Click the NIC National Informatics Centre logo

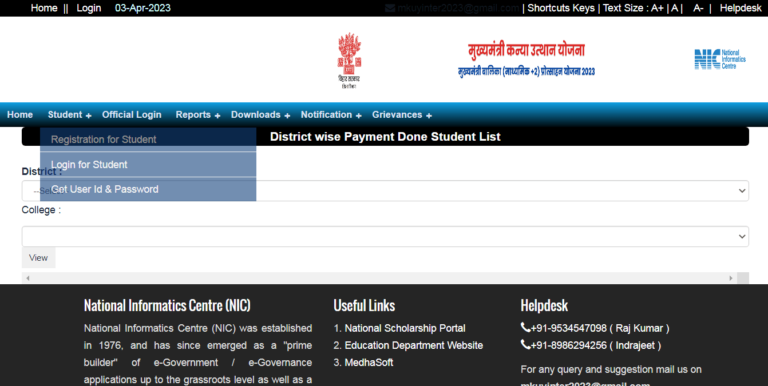[x=720, y=59]
